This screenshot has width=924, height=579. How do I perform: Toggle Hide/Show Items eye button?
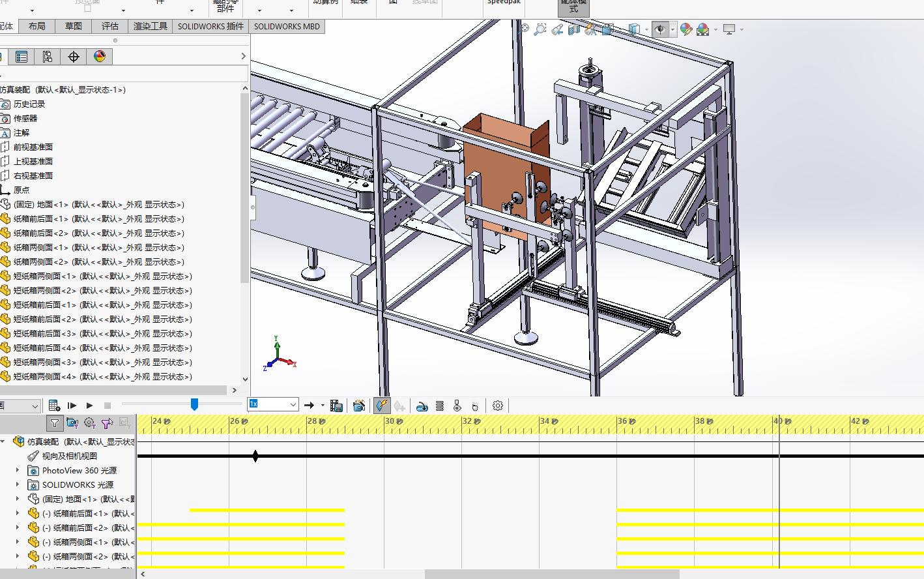coord(660,29)
